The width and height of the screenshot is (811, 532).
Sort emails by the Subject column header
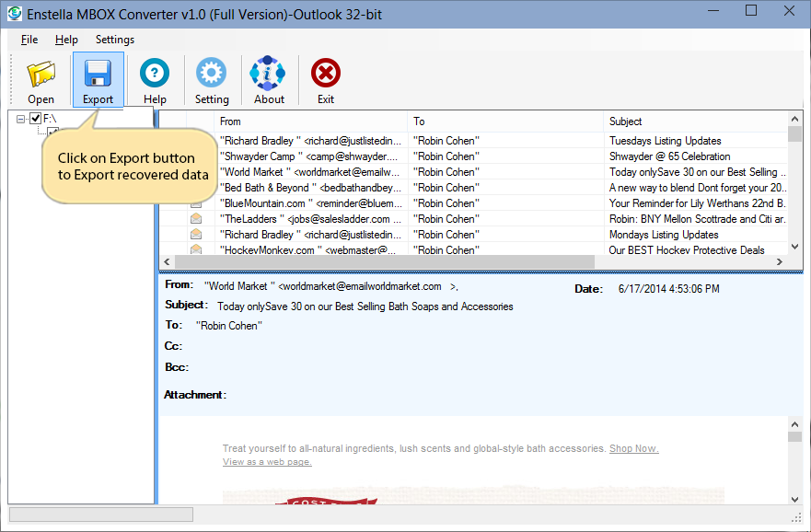coord(626,121)
